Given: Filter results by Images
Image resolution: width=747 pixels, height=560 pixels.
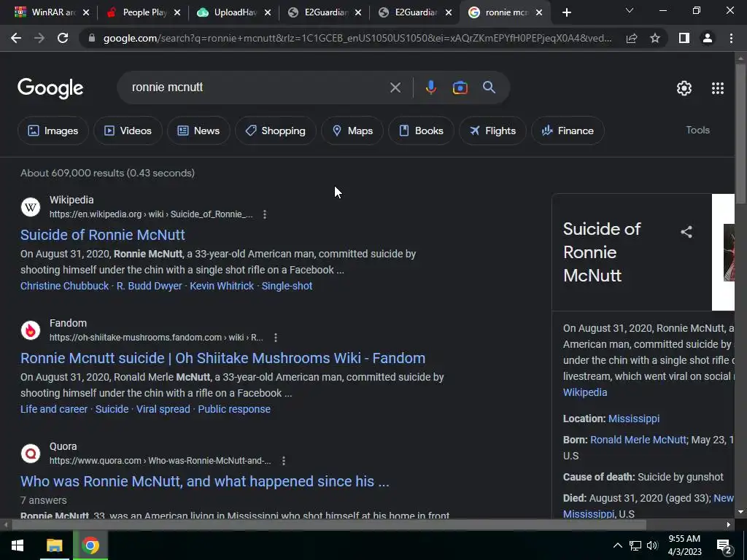Looking at the screenshot, I should tap(53, 131).
